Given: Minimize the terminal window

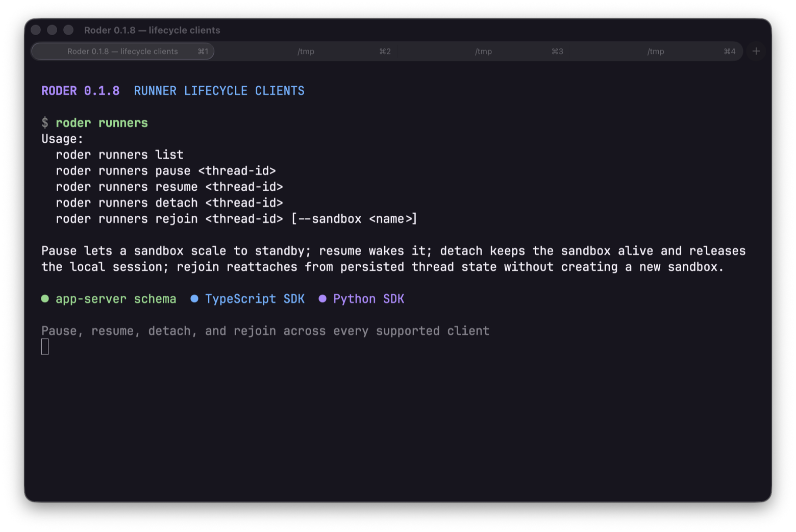Looking at the screenshot, I should 52,30.
